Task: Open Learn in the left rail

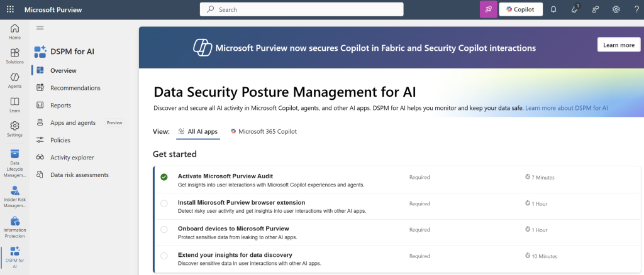Action: [15, 105]
